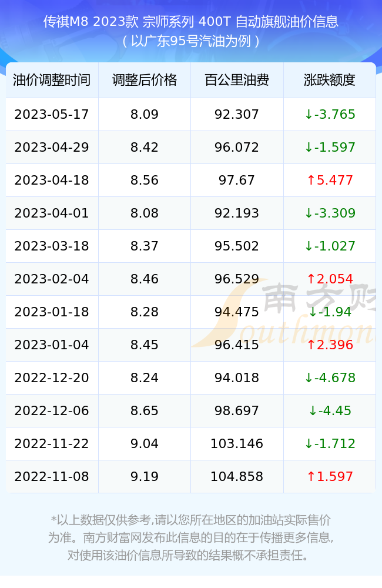Click the fuel cost 92.193

[237, 213]
